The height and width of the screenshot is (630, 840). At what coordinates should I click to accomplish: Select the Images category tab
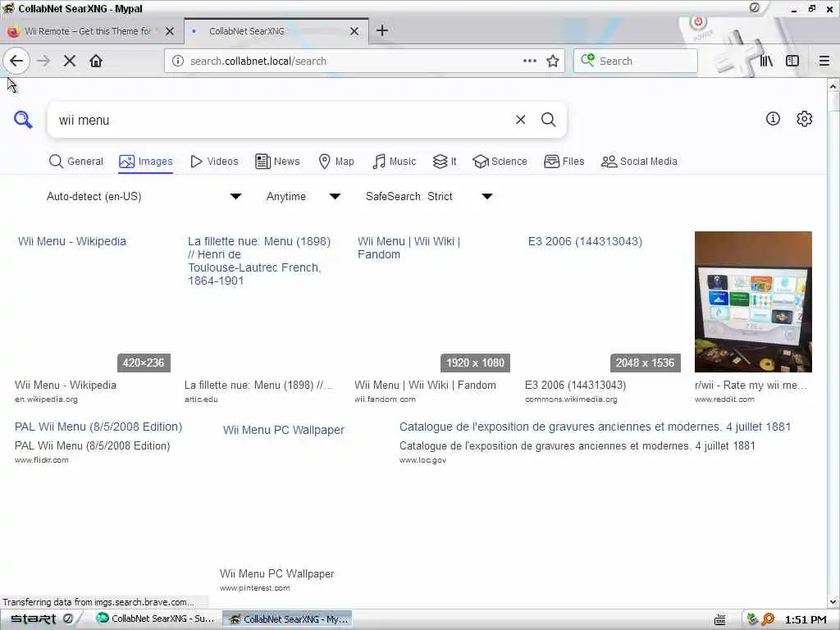[x=146, y=162]
